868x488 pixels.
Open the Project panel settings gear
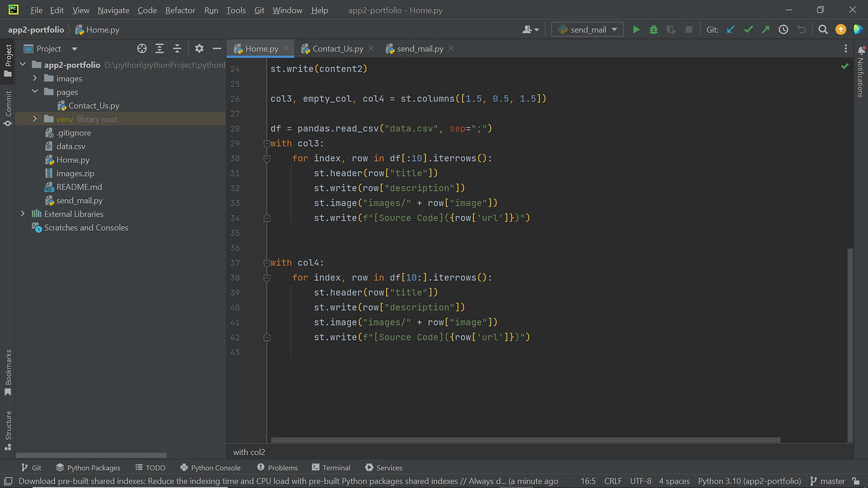[x=199, y=48]
